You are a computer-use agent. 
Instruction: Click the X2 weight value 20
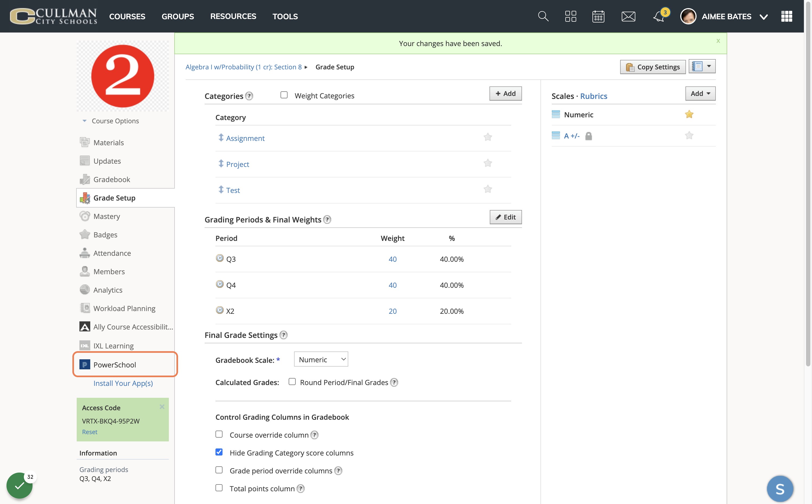392,311
